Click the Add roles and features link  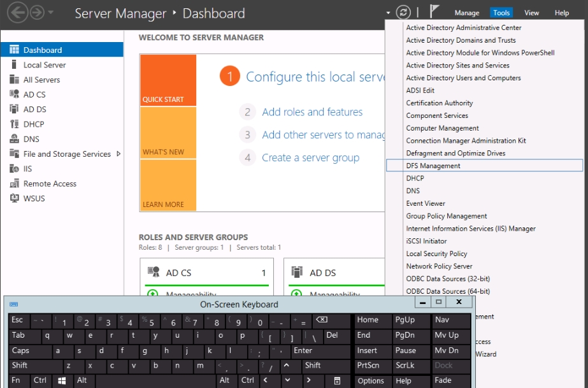[x=312, y=112]
